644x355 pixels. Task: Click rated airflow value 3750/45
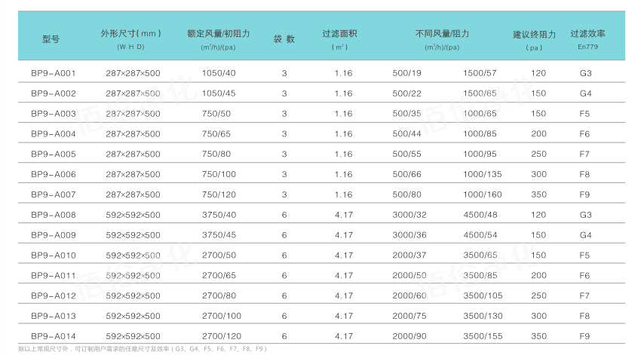(219, 234)
